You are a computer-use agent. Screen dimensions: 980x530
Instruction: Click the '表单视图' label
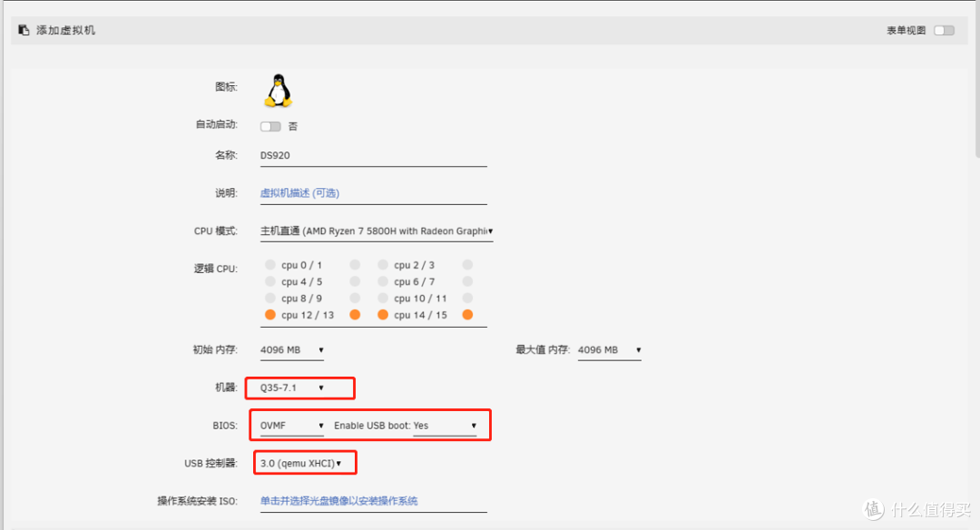pos(906,30)
